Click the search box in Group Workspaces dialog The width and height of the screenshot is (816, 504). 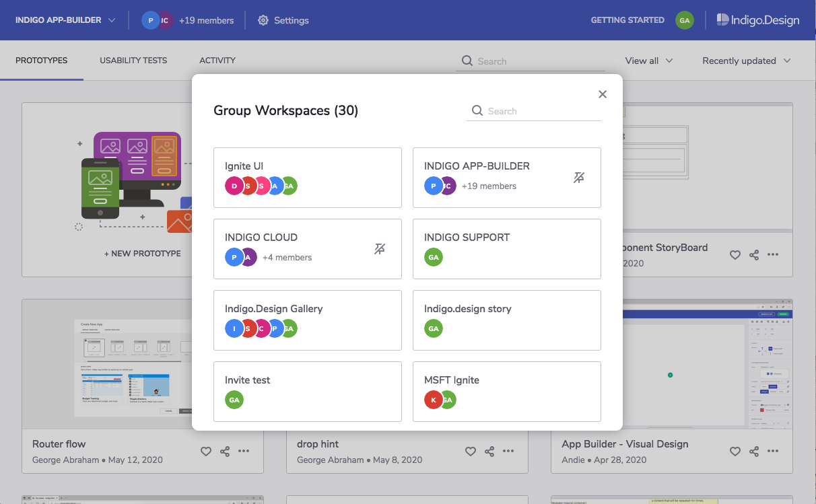pyautogui.click(x=534, y=111)
